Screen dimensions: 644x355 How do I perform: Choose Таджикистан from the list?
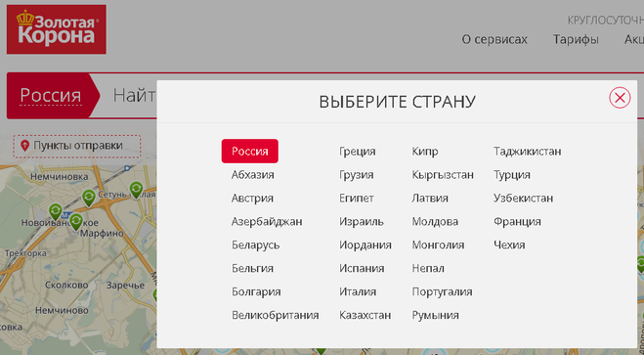527,152
